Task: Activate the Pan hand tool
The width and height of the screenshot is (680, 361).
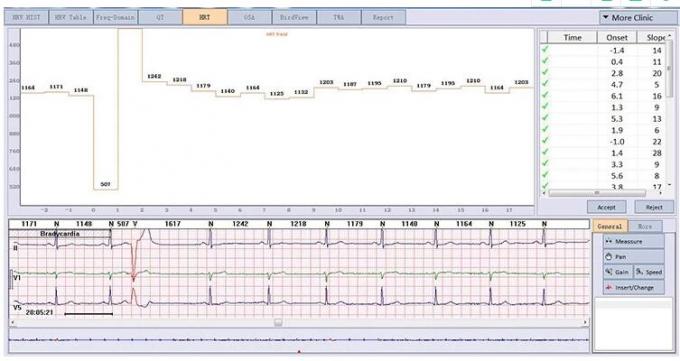Action: click(633, 256)
